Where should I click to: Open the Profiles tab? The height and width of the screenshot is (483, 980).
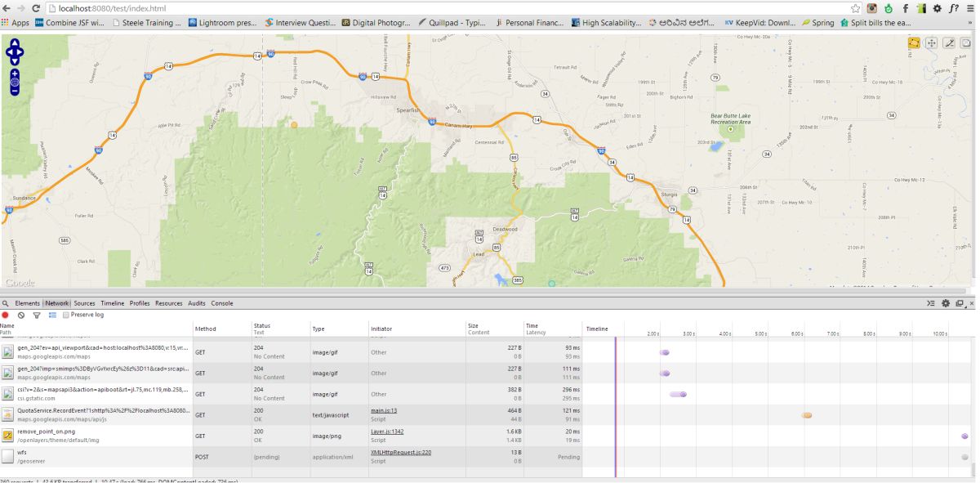pyautogui.click(x=140, y=303)
